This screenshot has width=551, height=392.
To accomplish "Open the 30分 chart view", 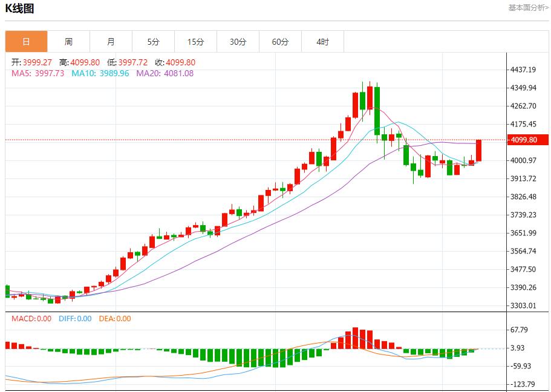I will click(x=238, y=41).
